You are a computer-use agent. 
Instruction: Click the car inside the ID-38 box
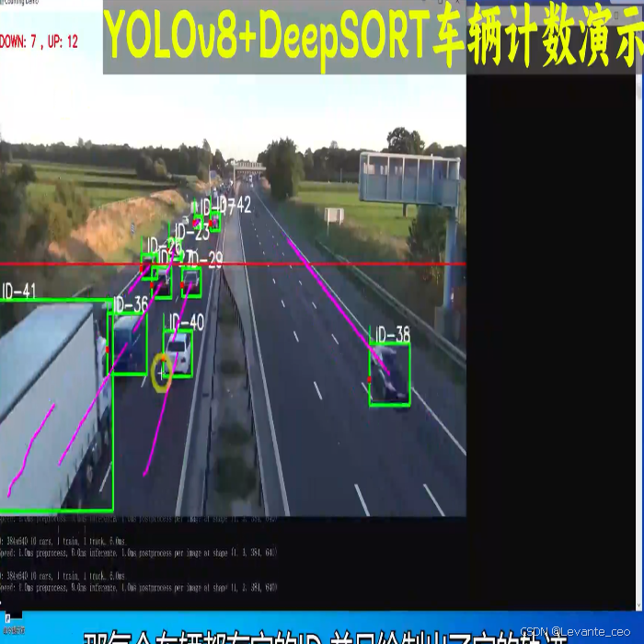(390, 374)
